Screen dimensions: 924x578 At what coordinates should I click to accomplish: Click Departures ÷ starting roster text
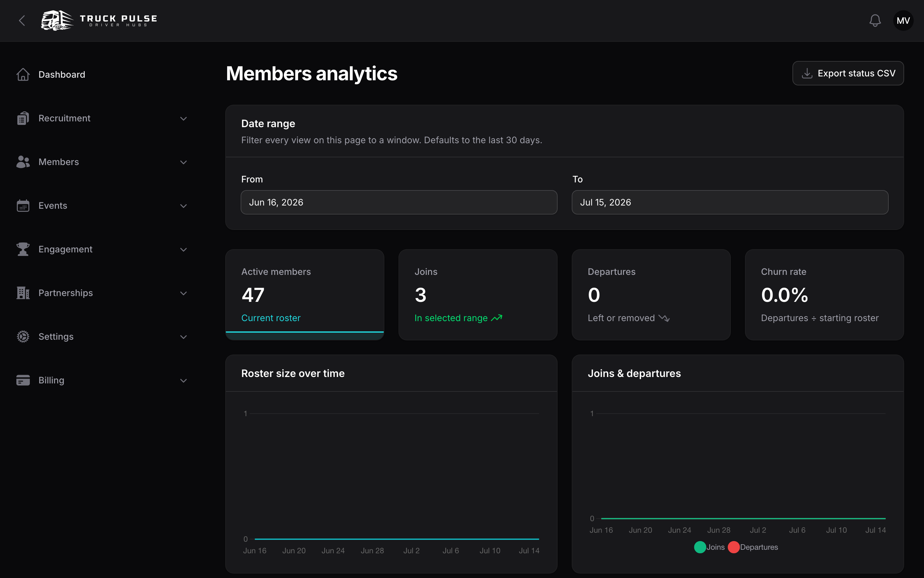819,318
